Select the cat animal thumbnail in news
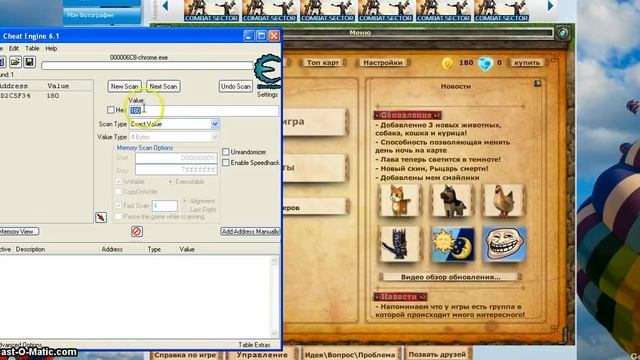 (400, 200)
